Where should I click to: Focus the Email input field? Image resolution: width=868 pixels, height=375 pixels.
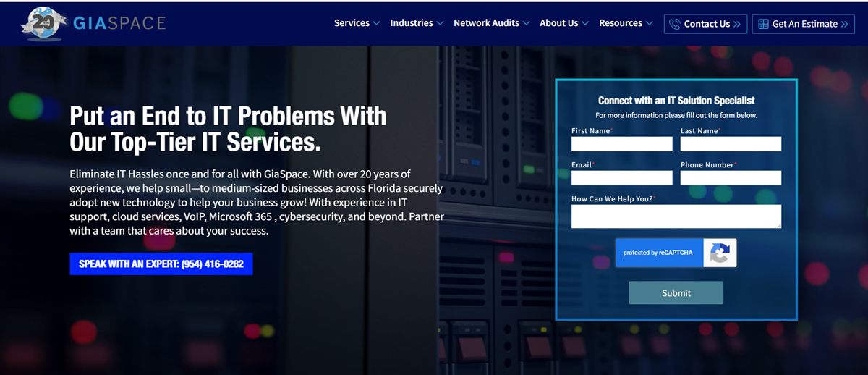[622, 177]
